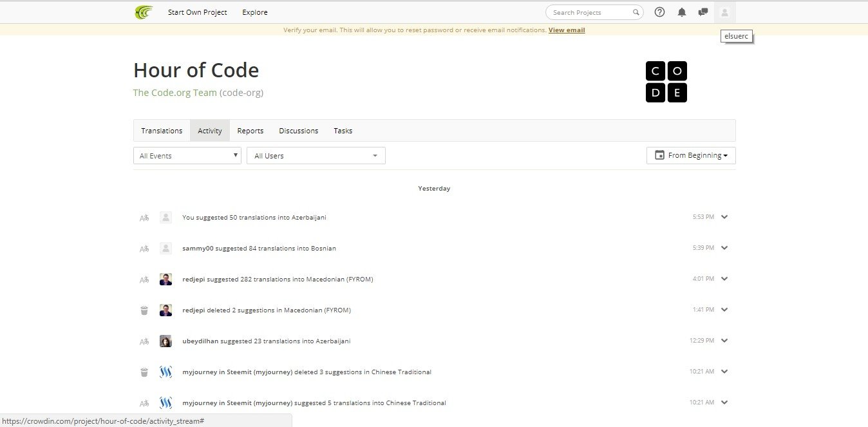Select the Activity tab
This screenshot has width=868, height=427.
[210, 131]
